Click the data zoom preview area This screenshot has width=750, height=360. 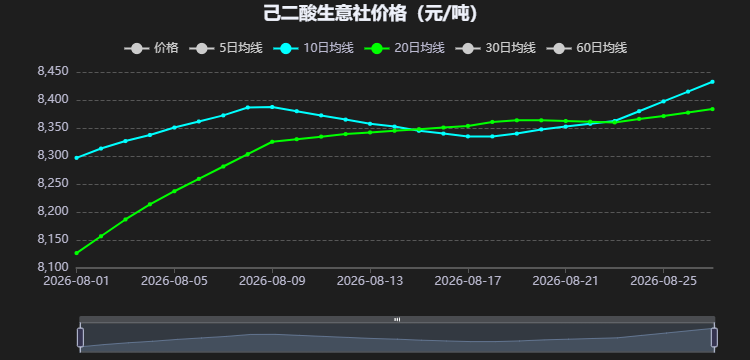click(x=397, y=338)
